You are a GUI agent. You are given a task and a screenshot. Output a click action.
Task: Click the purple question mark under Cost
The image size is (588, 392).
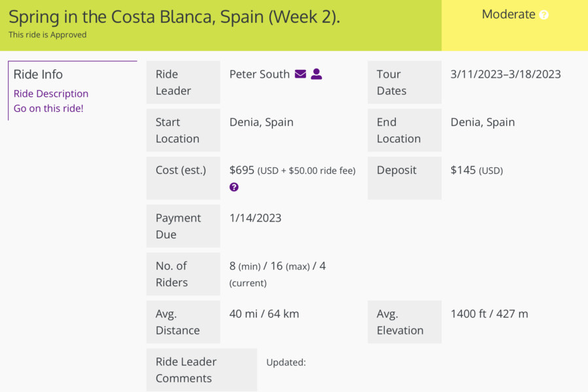[x=234, y=187]
